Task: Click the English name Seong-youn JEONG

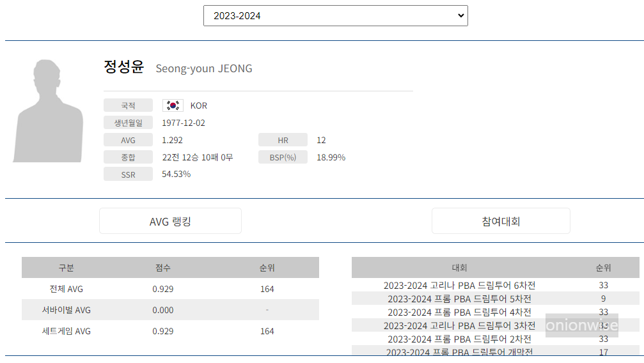Action: (204, 68)
